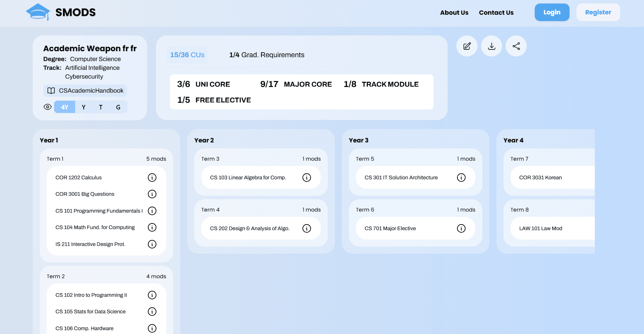644x334 pixels.
Task: Open info for COR 1202 Calculus
Action: (152, 178)
